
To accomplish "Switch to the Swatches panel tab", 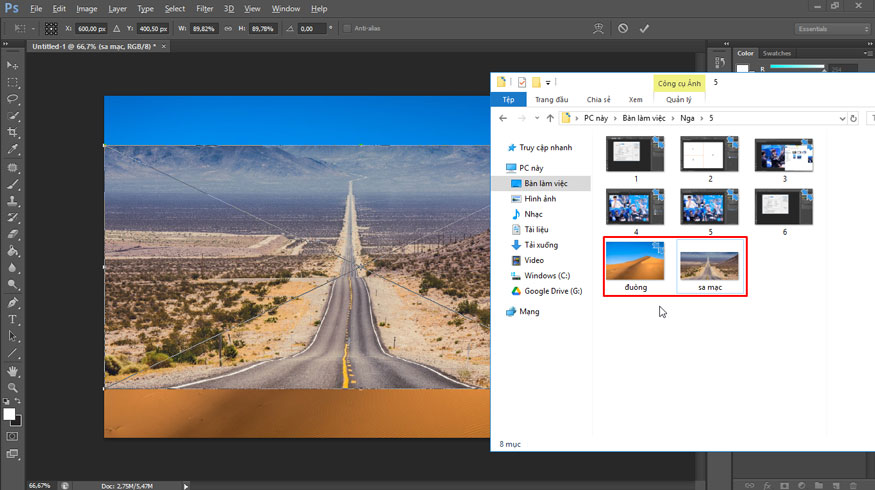I will coord(776,53).
